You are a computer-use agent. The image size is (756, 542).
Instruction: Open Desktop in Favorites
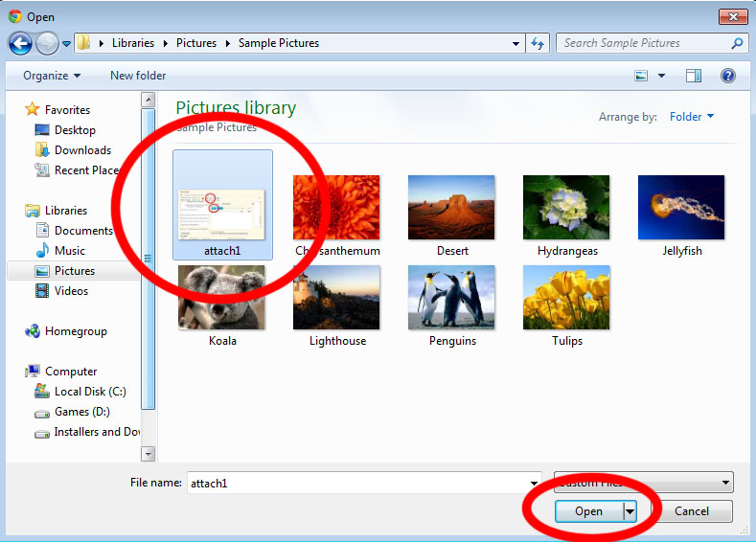pyautogui.click(x=75, y=130)
